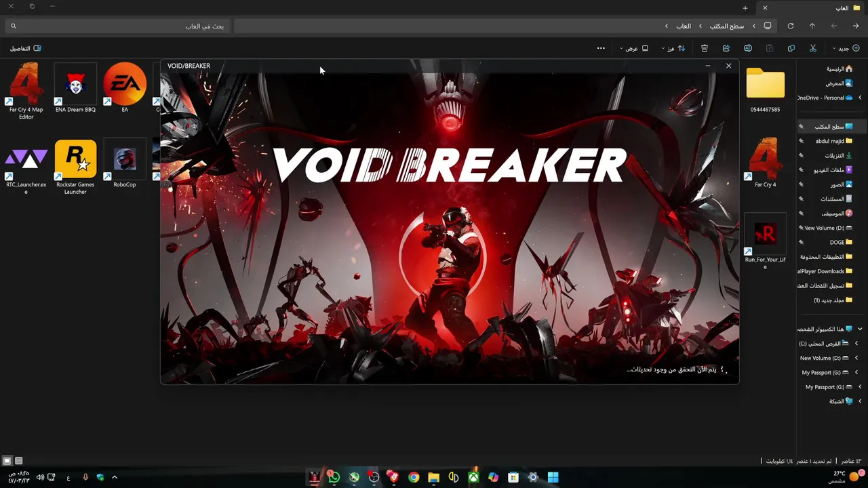Click the Rename icon in the toolbar
This screenshot has width=868, height=488.
747,48
